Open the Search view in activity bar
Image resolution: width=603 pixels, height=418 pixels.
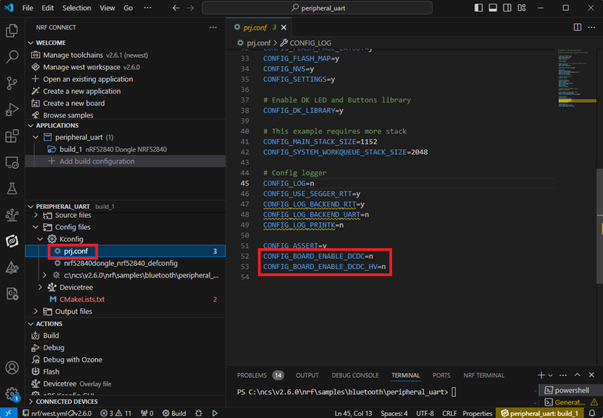[x=12, y=57]
